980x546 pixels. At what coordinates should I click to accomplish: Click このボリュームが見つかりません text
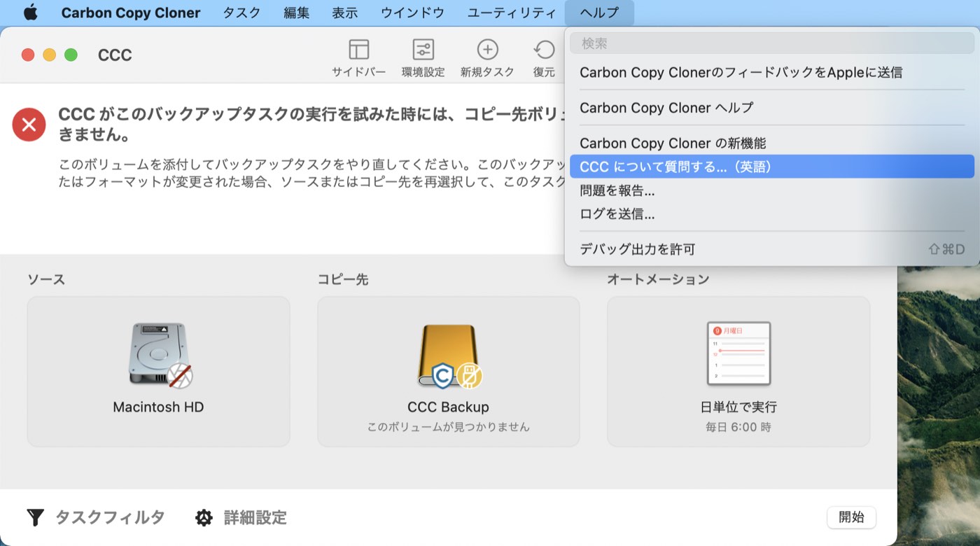click(448, 426)
